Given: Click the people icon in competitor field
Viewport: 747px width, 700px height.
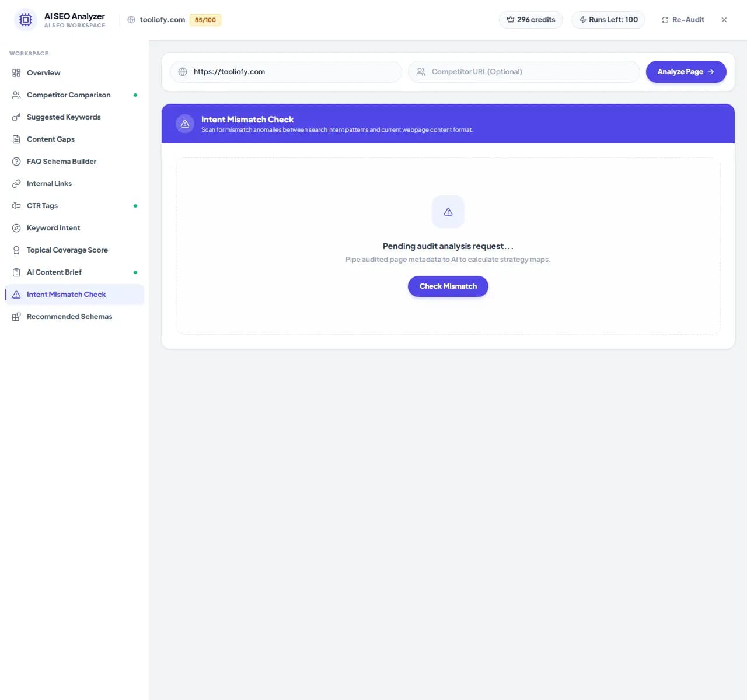Looking at the screenshot, I should [421, 72].
